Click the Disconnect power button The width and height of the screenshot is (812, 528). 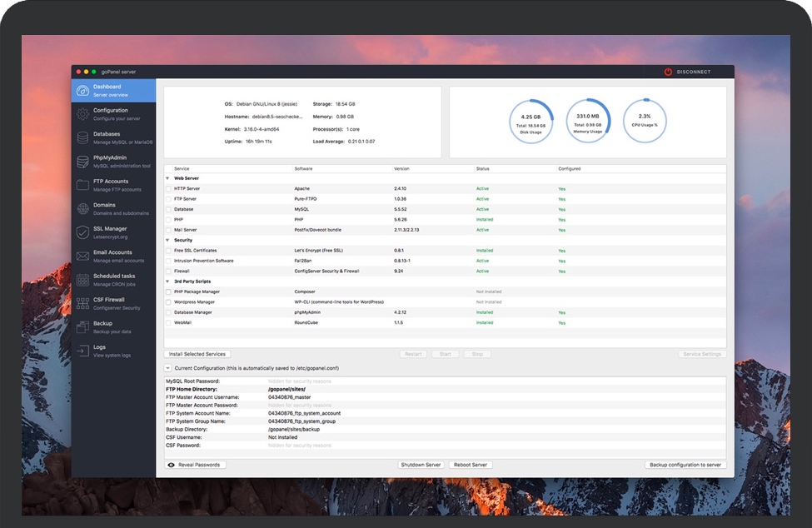click(668, 72)
